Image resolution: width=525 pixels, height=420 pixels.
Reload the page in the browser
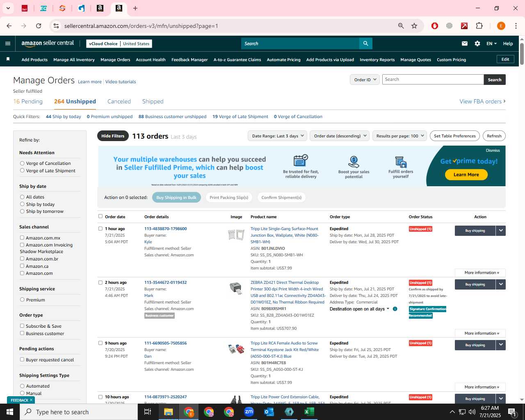[x=39, y=26]
